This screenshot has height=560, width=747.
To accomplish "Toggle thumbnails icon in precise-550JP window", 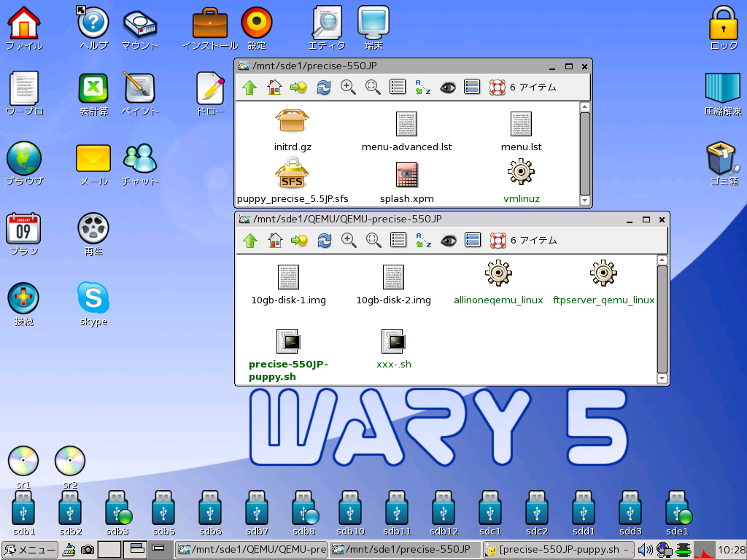I will pyautogui.click(x=472, y=86).
